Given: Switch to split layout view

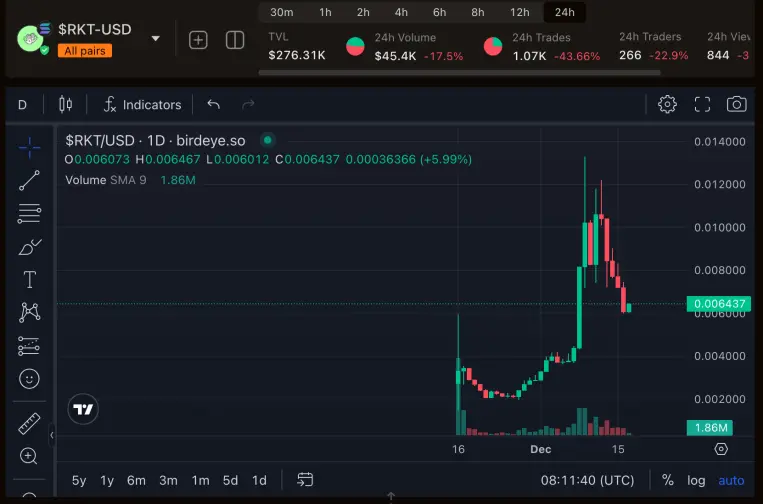Looking at the screenshot, I should [x=235, y=40].
